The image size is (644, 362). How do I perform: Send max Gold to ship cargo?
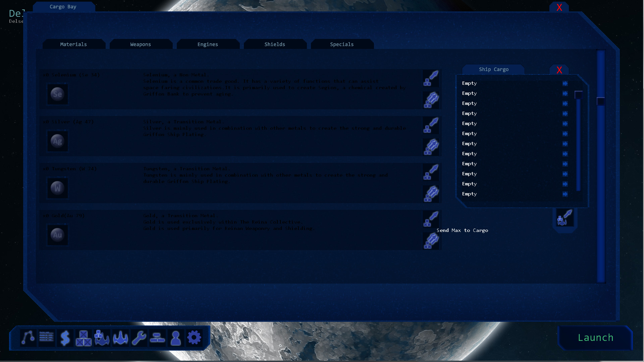tap(431, 241)
